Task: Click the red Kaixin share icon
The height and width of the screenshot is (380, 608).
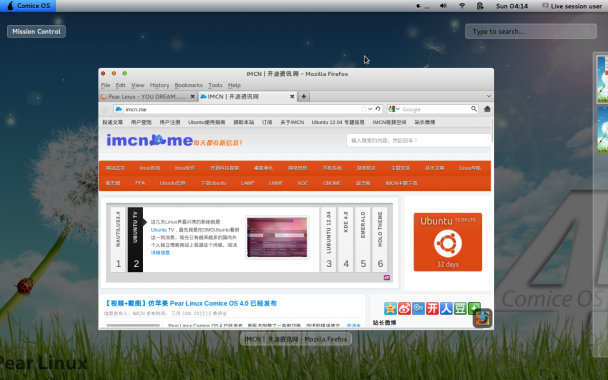Action: pos(432,309)
